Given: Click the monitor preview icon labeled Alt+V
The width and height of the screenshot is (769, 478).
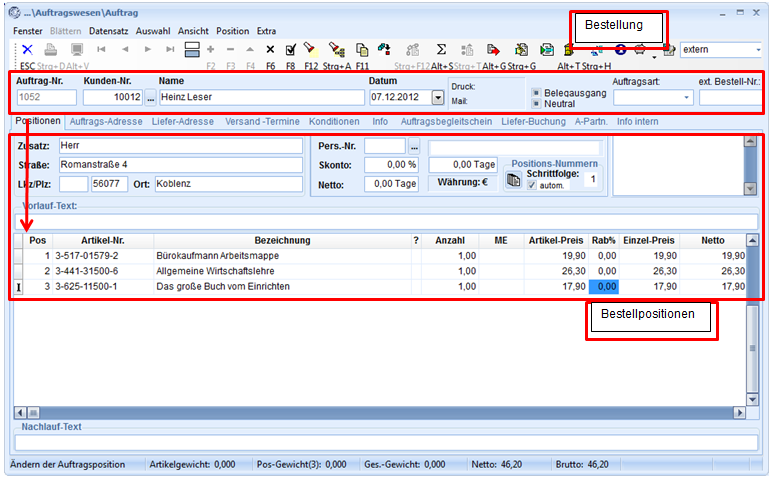Looking at the screenshot, I should 77,50.
